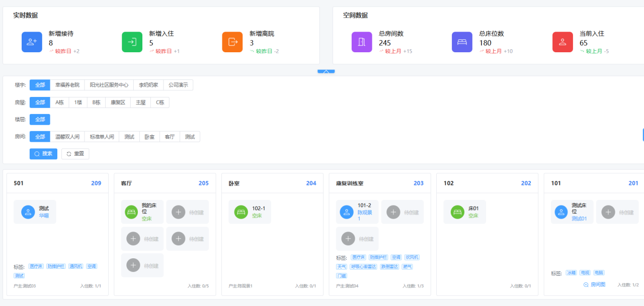Click the green 新增入住 check-in icon
644x306 pixels.
(132, 42)
